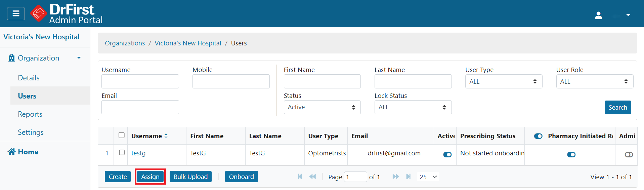Click the Search button
644x190 pixels.
(617, 108)
